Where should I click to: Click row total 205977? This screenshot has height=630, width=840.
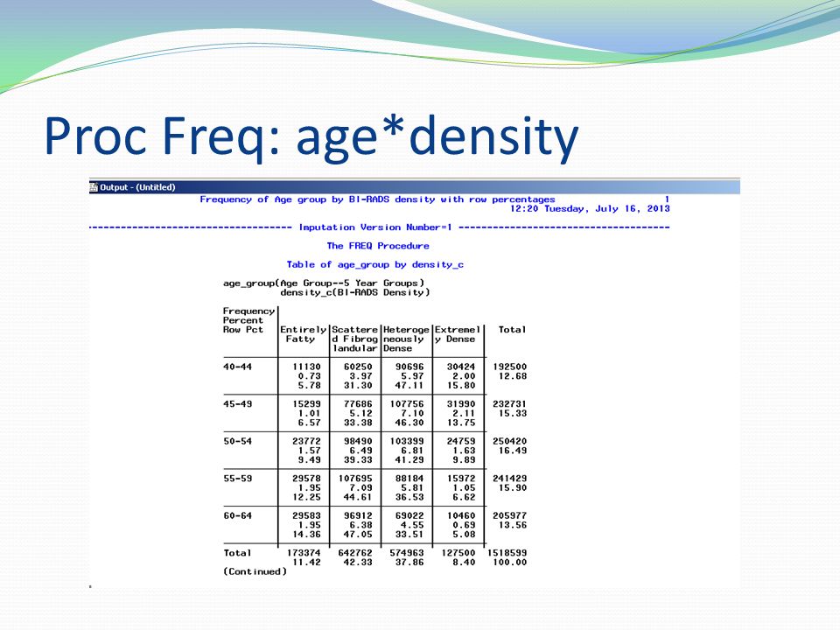(x=509, y=516)
